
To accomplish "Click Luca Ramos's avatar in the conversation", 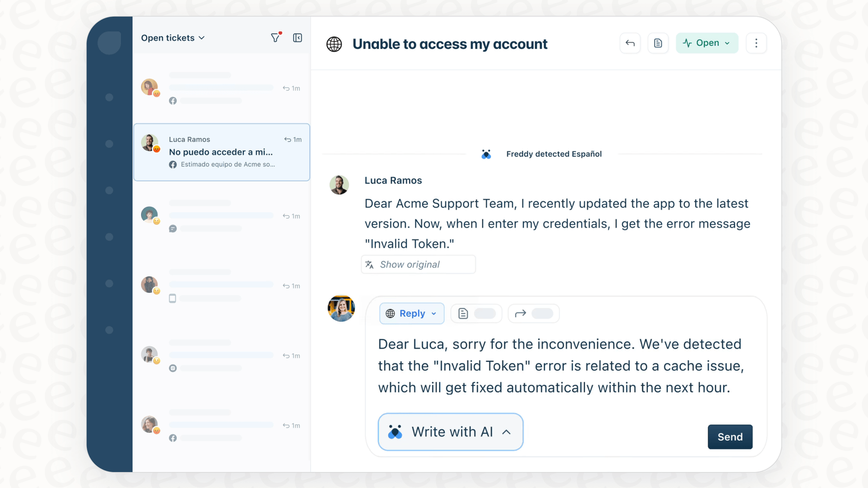I will pyautogui.click(x=339, y=184).
